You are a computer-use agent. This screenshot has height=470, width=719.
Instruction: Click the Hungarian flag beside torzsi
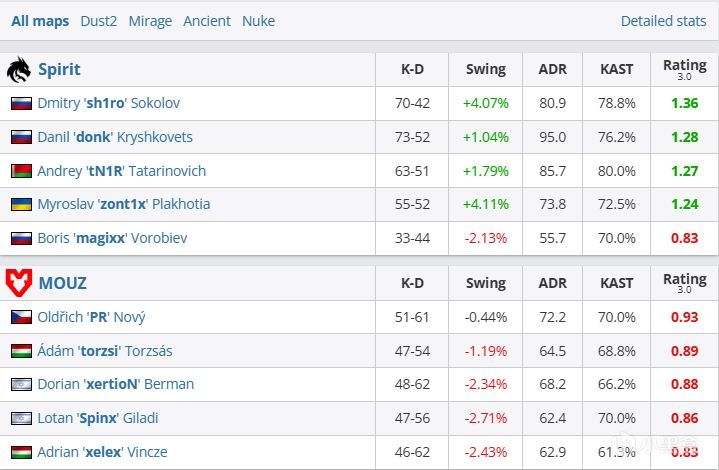coord(21,351)
